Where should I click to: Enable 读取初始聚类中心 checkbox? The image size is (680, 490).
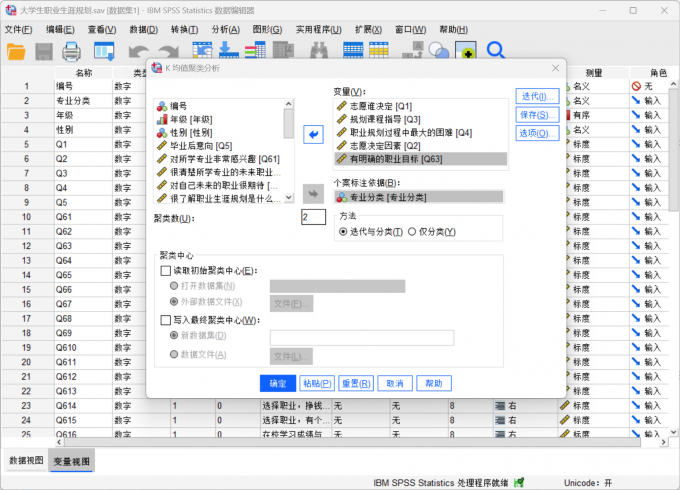coord(166,270)
